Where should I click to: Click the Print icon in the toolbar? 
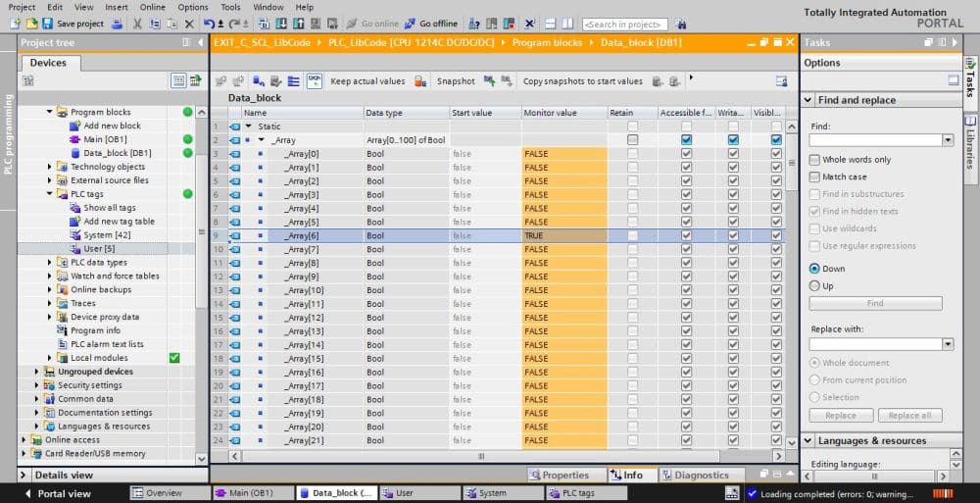[x=117, y=24]
